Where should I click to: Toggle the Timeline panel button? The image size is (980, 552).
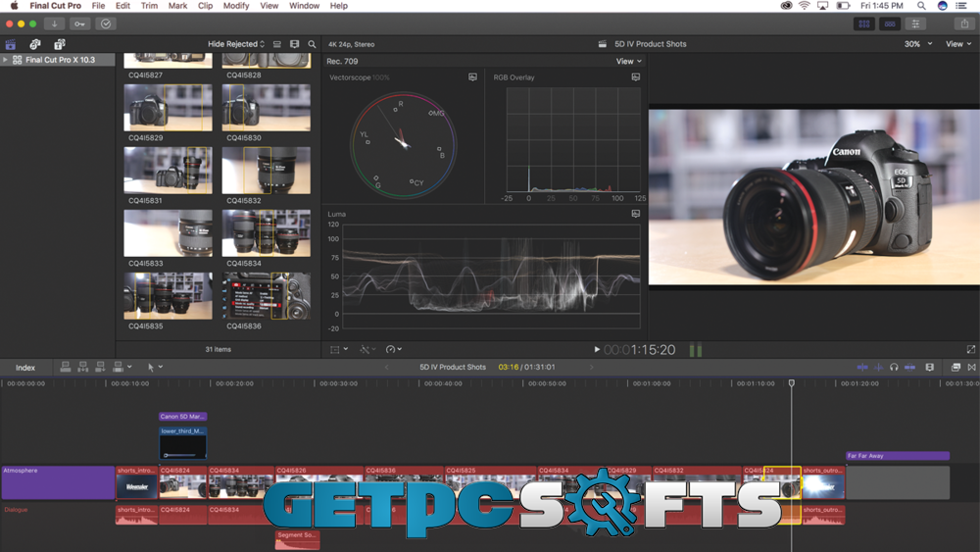pyautogui.click(x=890, y=24)
